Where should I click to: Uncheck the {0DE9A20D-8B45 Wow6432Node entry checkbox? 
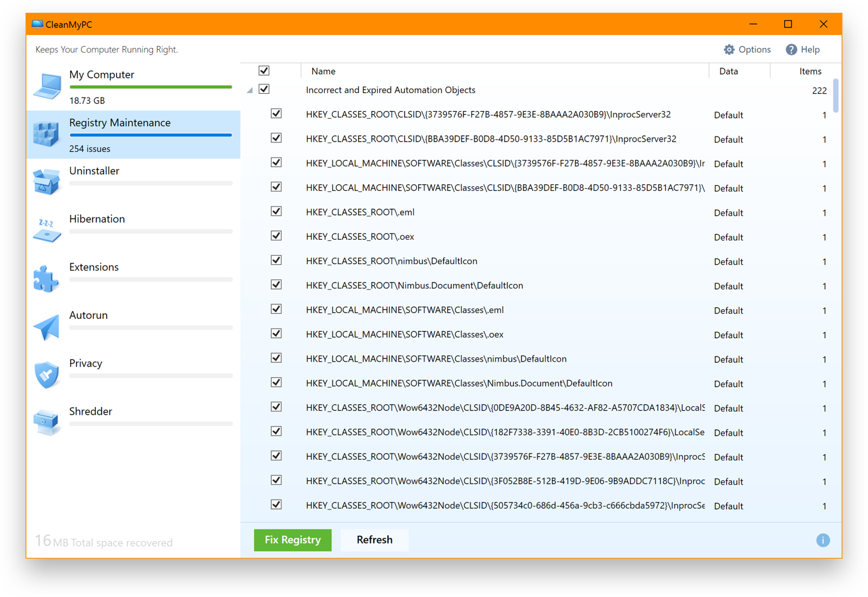point(276,407)
